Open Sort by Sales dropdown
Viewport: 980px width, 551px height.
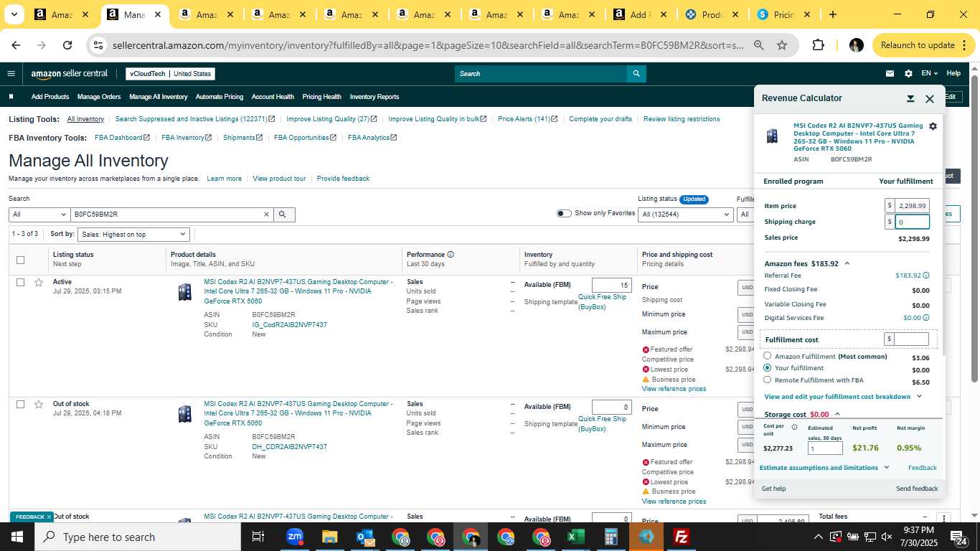point(133,234)
